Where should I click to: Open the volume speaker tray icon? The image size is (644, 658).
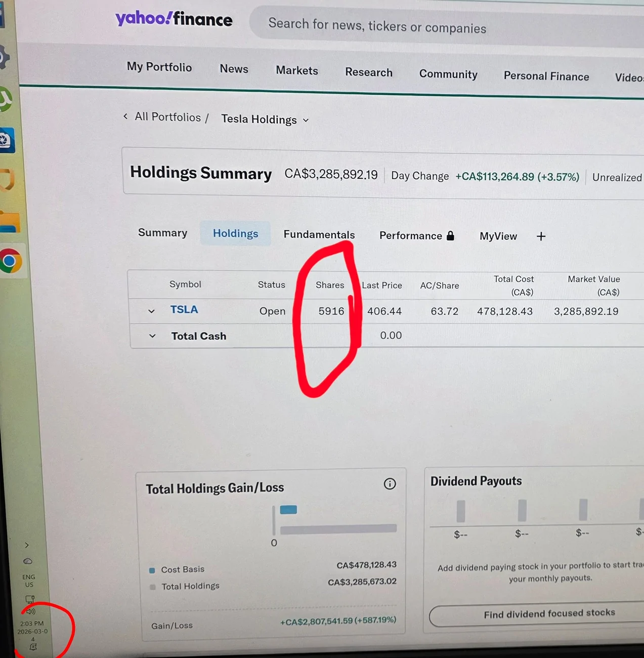point(31,611)
